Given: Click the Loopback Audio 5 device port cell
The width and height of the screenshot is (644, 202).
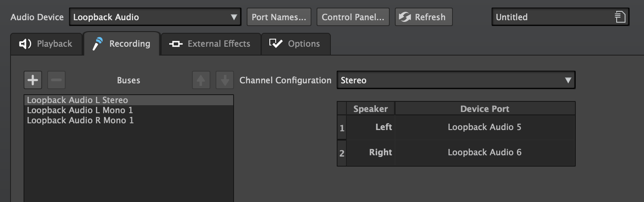Looking at the screenshot, I should coord(484,127).
